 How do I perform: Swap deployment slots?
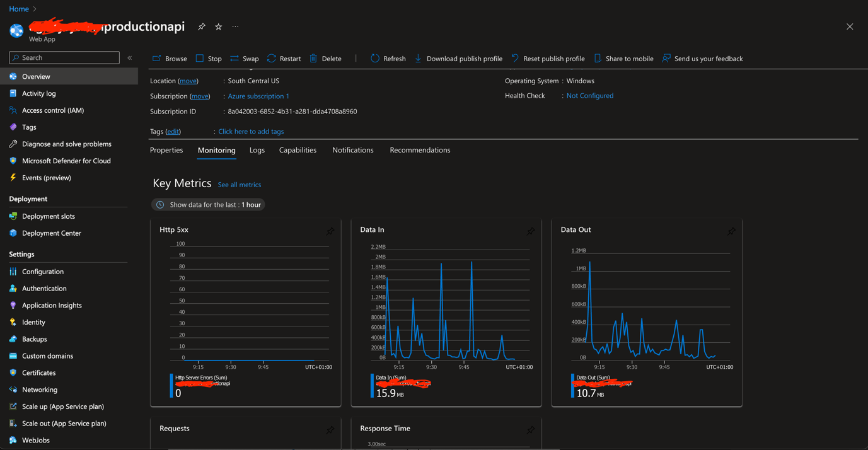coord(245,59)
